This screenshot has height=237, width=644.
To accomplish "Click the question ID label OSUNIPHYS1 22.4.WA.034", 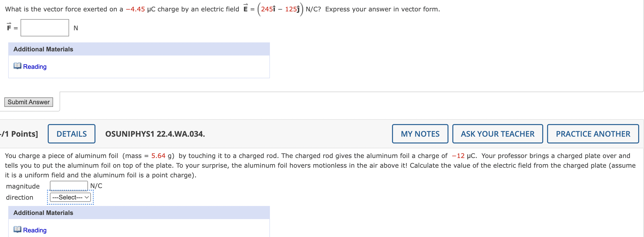I will click(x=155, y=134).
